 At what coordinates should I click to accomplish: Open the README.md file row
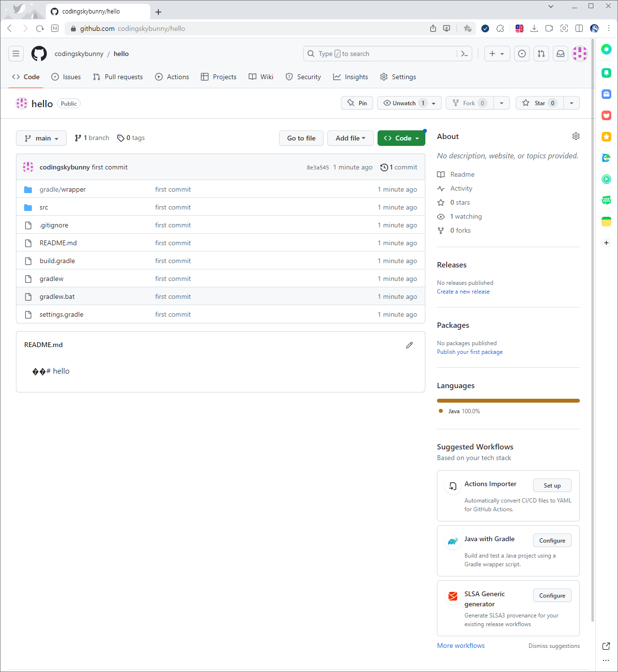(x=221, y=243)
